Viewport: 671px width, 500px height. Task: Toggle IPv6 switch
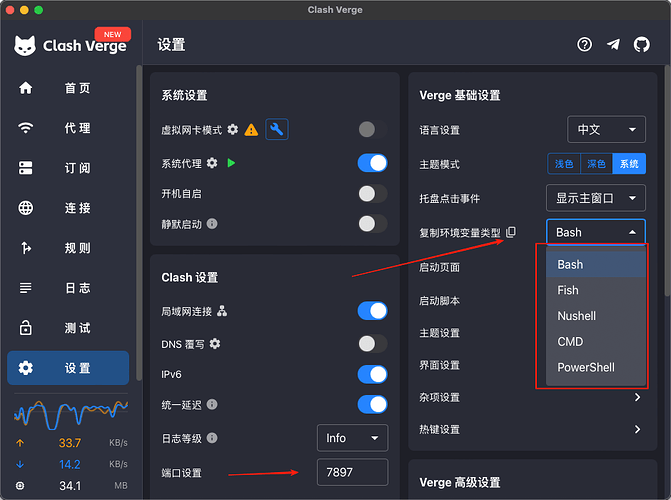click(373, 374)
